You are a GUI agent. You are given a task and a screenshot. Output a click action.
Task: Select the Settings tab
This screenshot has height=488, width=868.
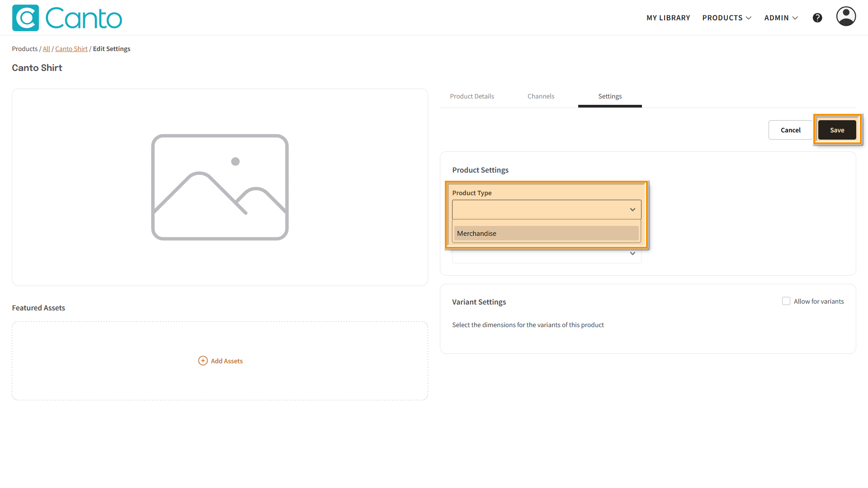pos(610,96)
